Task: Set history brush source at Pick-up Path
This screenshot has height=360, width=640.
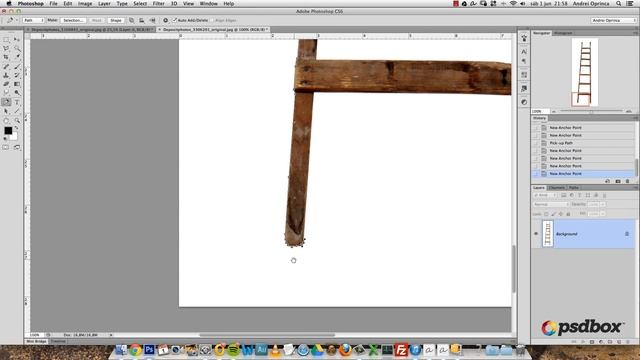Action: (x=536, y=143)
